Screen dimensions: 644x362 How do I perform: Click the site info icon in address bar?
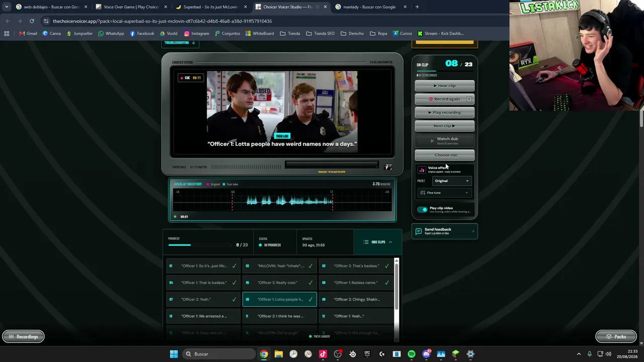[x=46, y=21]
